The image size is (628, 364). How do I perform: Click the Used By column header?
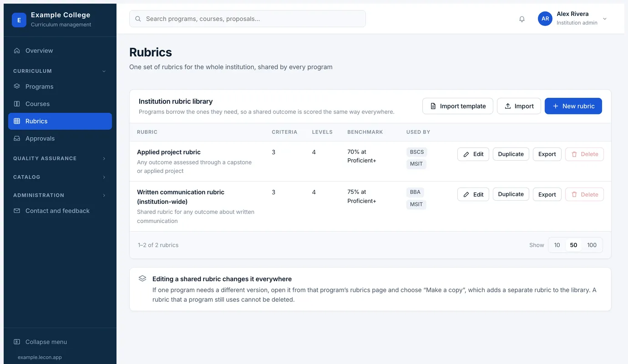[418, 132]
